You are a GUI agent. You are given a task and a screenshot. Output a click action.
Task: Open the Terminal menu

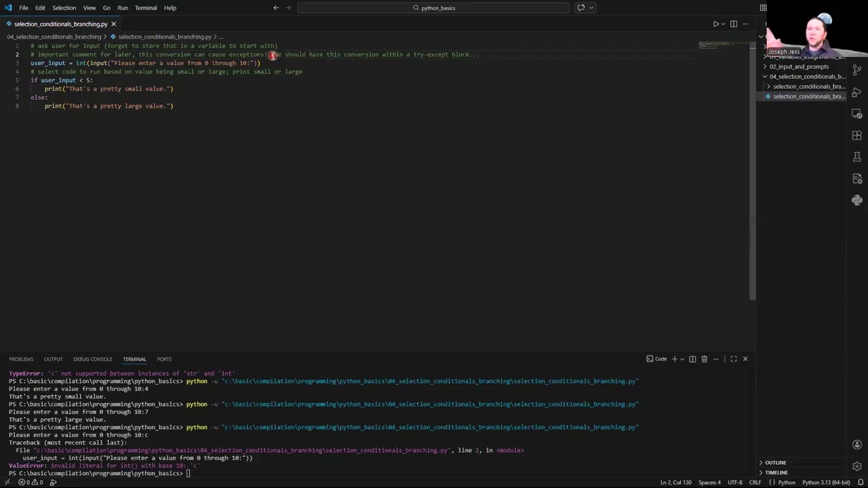coord(146,8)
